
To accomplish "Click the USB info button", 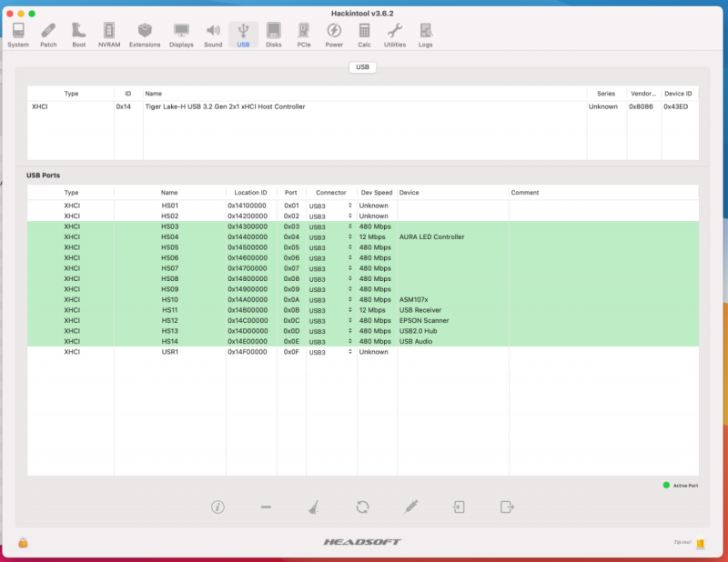I will [x=217, y=507].
